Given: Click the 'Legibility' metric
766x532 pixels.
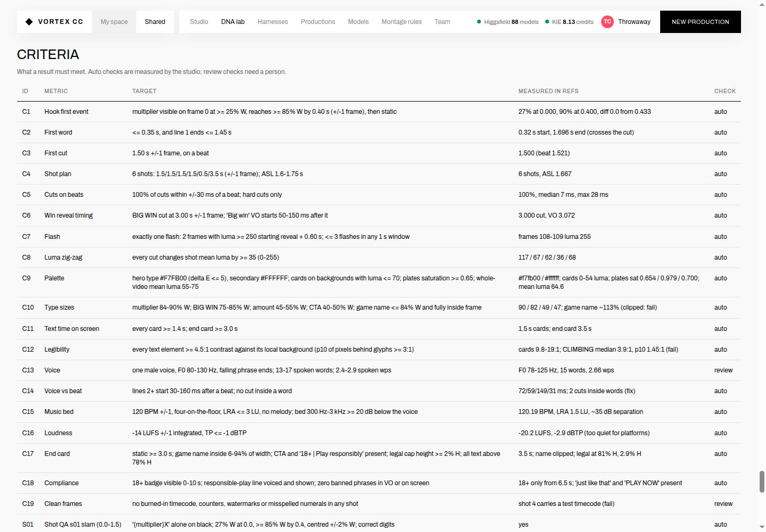Looking at the screenshot, I should pos(57,350).
